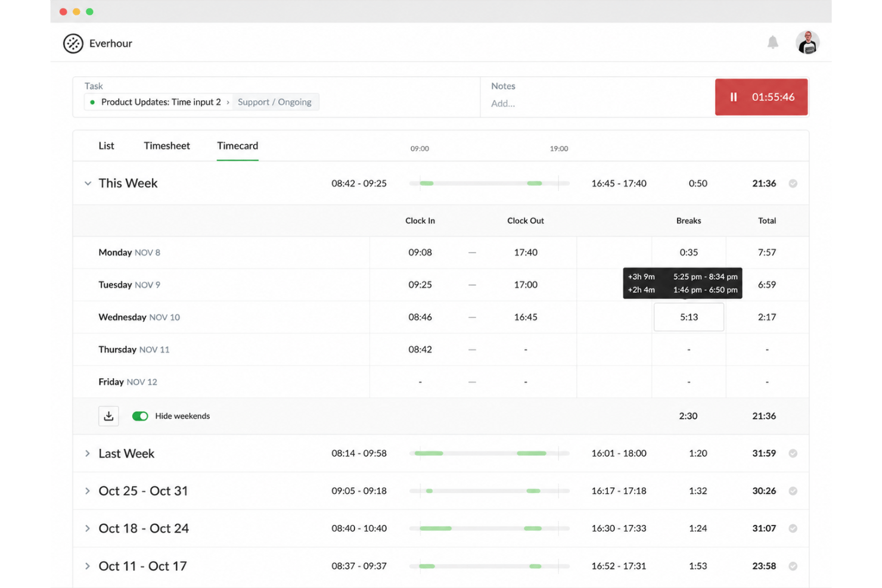Toggle the Hide weekends switch

(140, 416)
